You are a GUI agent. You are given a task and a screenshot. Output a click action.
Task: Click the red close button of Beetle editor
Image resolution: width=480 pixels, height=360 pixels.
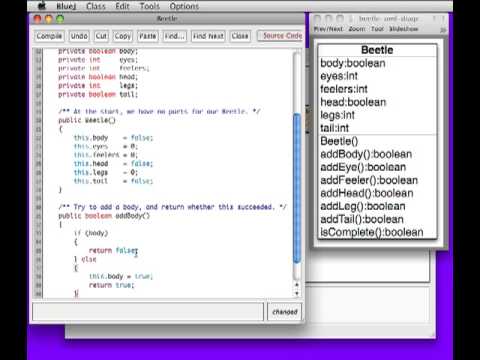38,19
